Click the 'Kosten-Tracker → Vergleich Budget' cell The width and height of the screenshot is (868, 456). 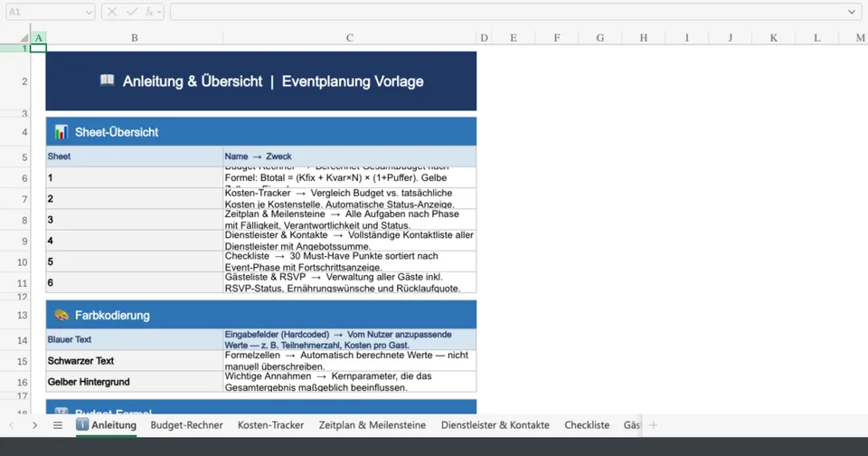tap(349, 198)
